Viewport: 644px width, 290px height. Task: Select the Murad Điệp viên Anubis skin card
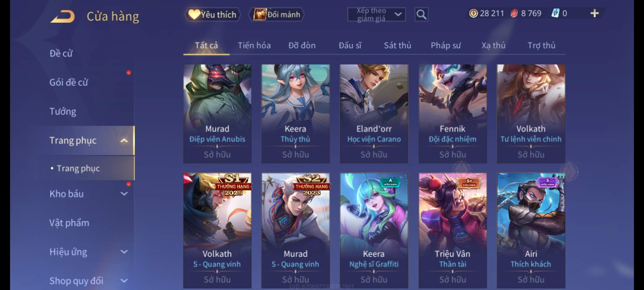[217, 114]
